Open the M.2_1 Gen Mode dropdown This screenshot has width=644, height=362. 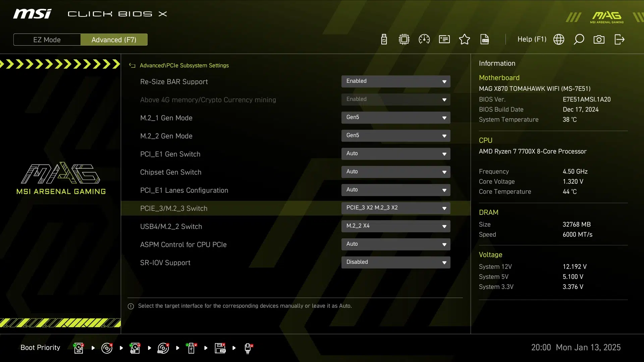(396, 118)
